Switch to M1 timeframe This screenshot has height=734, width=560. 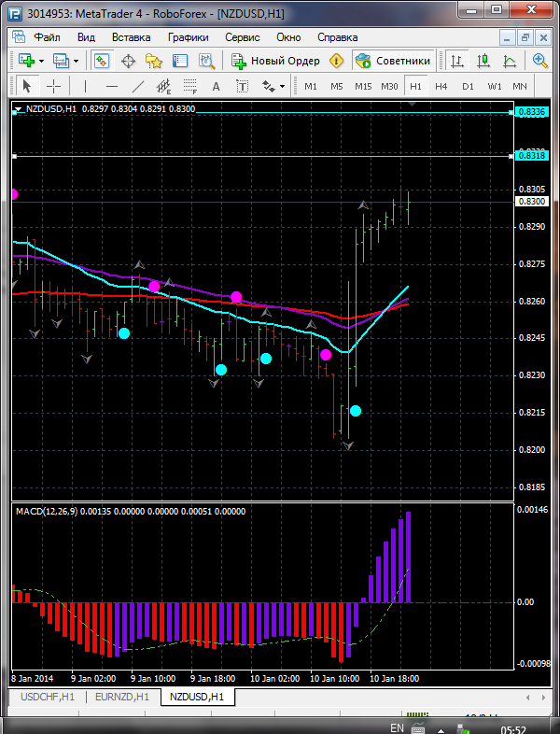tap(311, 87)
